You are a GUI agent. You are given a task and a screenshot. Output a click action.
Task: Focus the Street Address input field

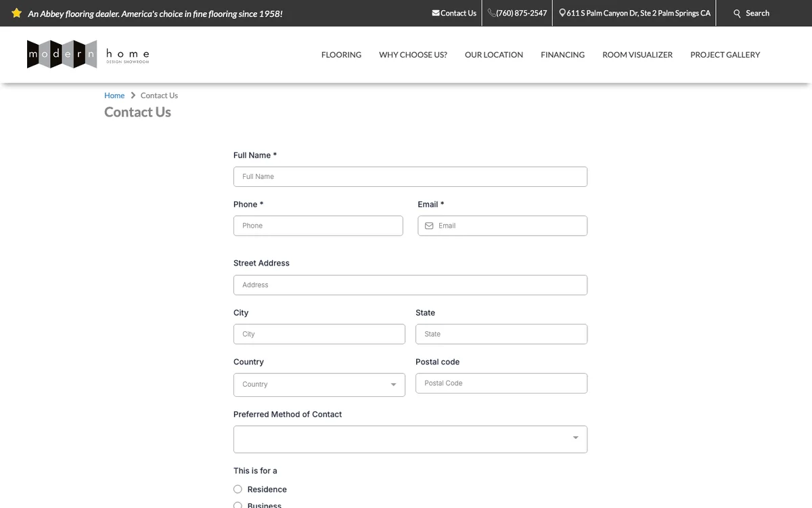(x=410, y=285)
